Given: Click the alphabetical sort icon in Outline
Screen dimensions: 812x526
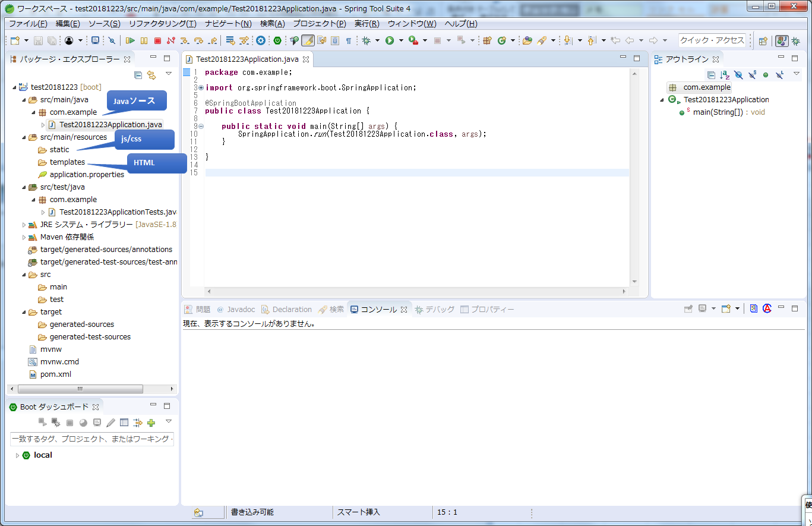Looking at the screenshot, I should coord(725,75).
